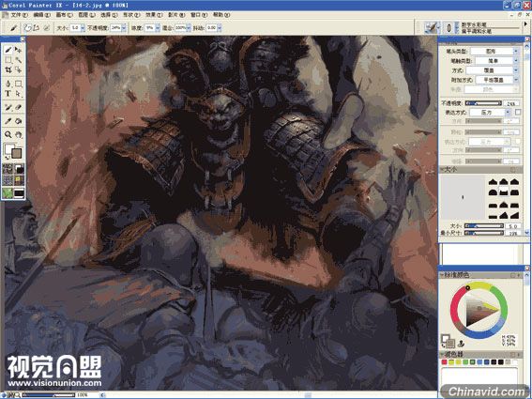
Task: Click the swap colors icon in the toolbox
Action: coord(8,159)
